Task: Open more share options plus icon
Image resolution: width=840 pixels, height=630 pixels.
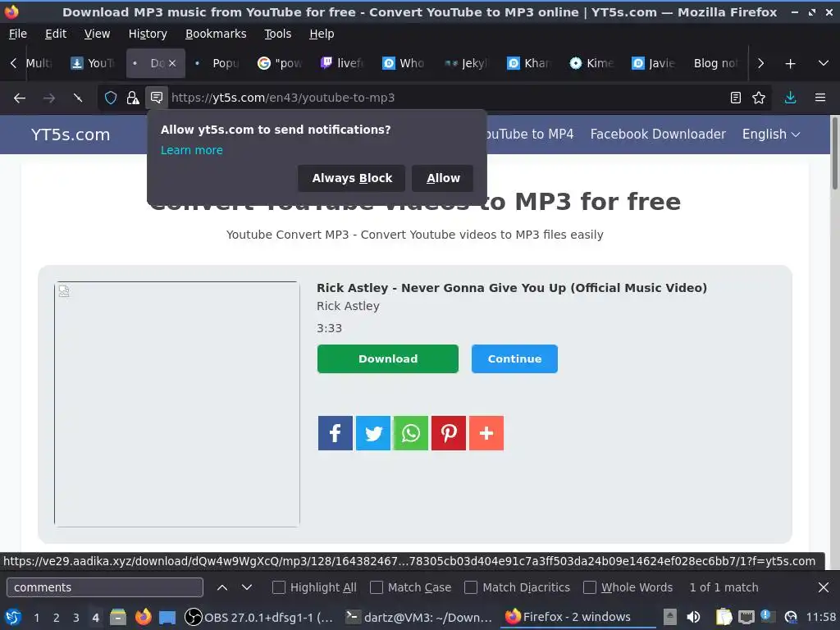Action: 486,433
